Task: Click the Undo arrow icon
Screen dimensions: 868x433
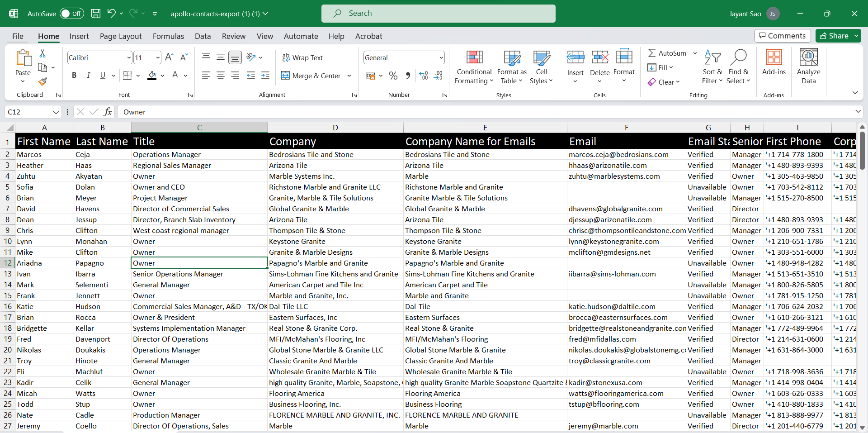Action: point(111,14)
